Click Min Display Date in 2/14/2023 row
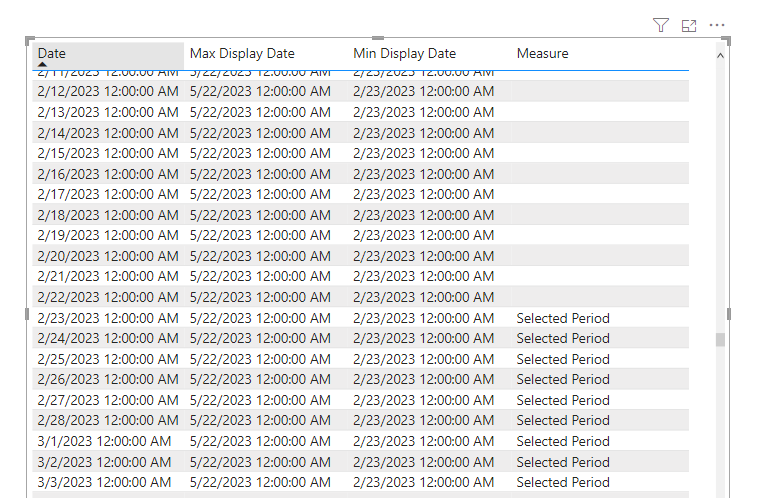Screen dimensions: 760x498 [x=423, y=133]
